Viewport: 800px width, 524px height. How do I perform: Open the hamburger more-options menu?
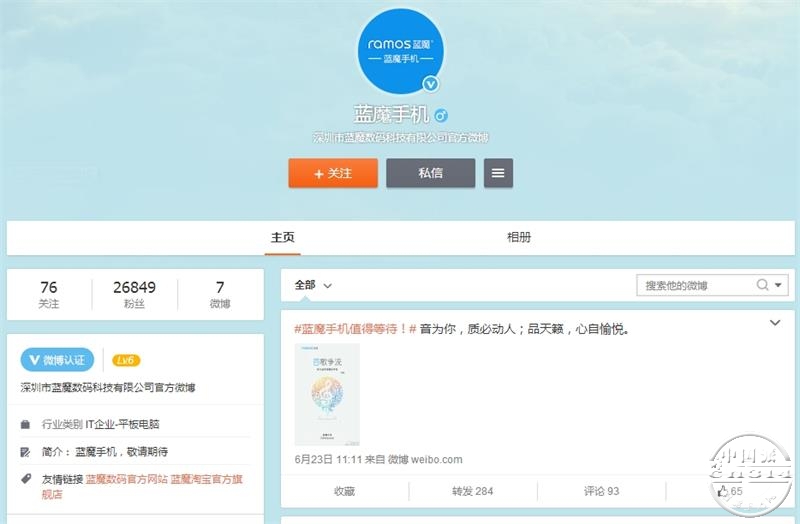[x=498, y=173]
